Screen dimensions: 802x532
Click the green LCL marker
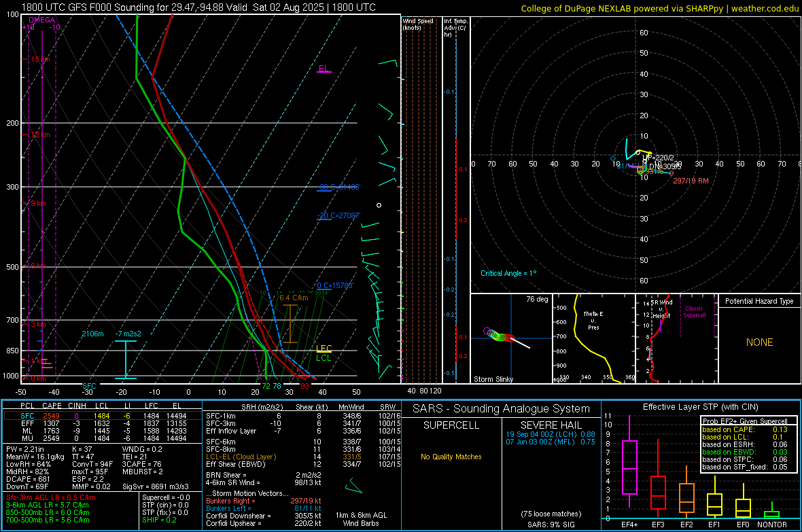[x=324, y=358]
